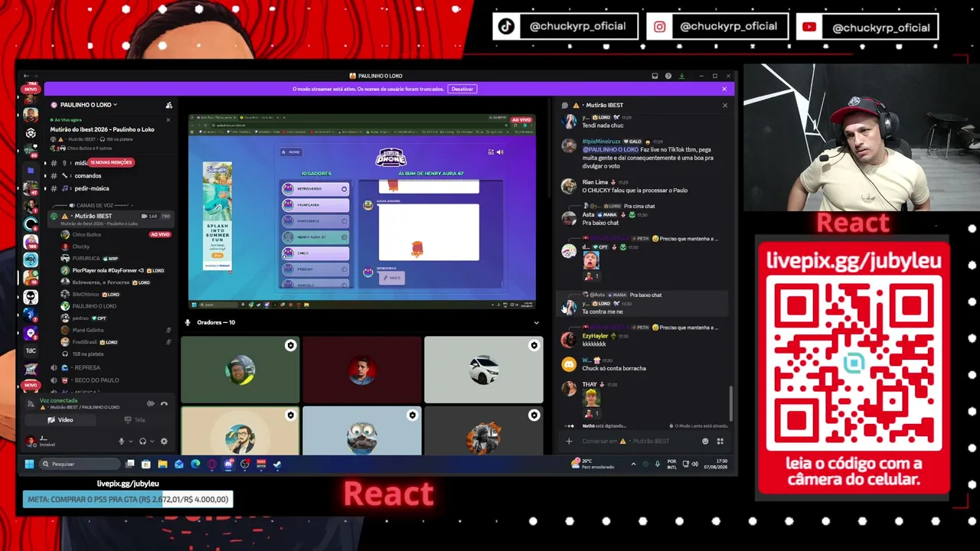Click Desativar on streamer mode banner
This screenshot has height=551, width=980.
pos(462,89)
